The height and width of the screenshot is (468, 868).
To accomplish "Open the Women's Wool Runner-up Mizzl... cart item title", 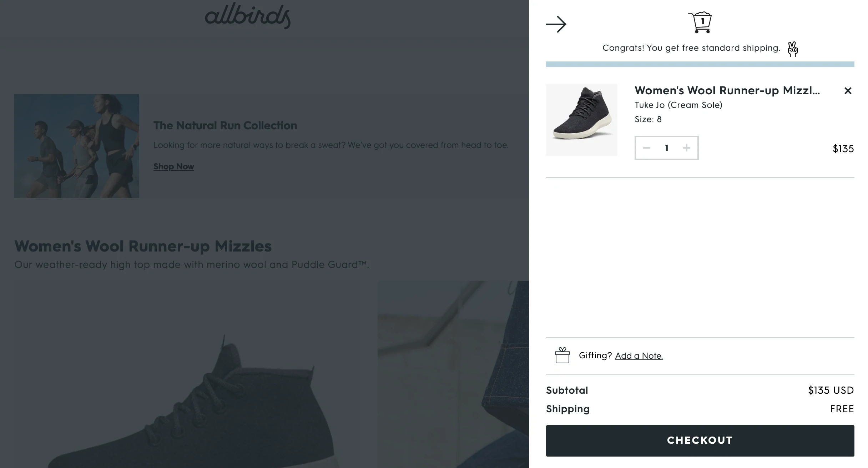I will [727, 90].
